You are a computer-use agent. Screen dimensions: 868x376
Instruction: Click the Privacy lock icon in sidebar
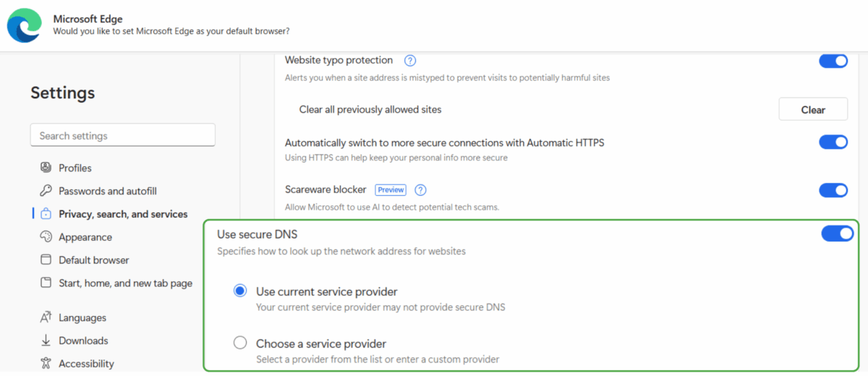pyautogui.click(x=46, y=214)
